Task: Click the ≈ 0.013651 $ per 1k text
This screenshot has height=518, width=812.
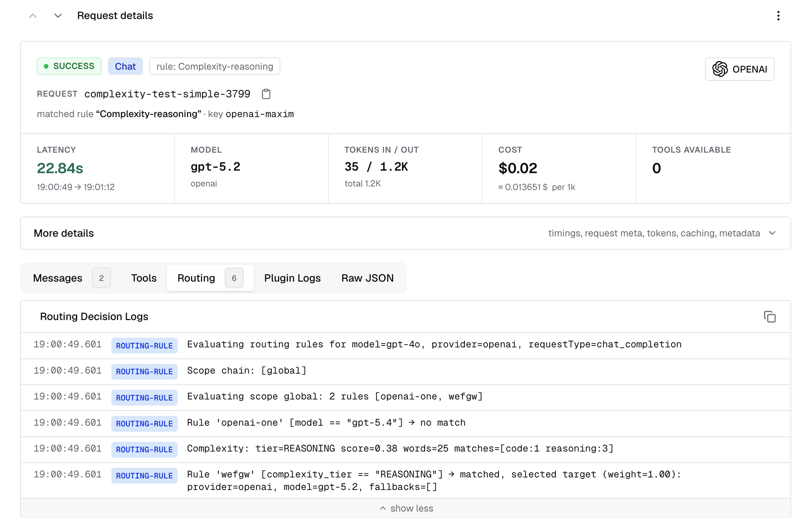Action: coord(537,187)
